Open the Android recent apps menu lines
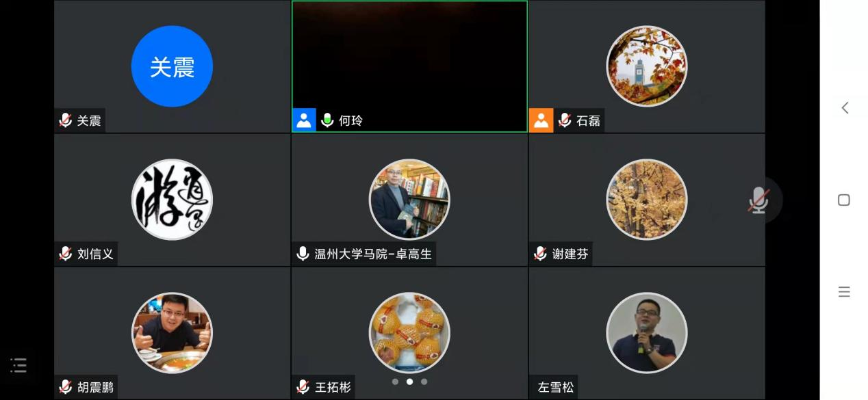The image size is (868, 400). coord(844,292)
